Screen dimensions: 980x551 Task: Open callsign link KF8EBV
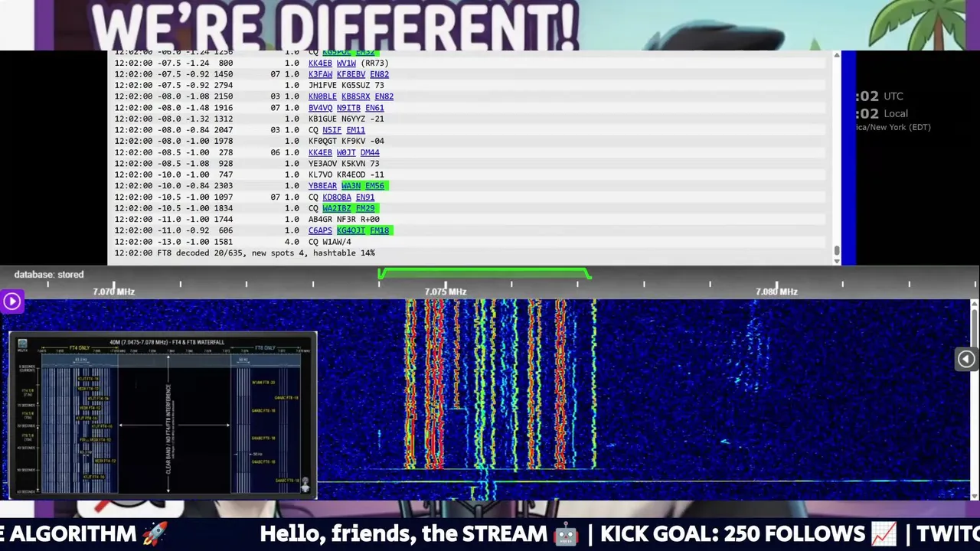click(351, 74)
